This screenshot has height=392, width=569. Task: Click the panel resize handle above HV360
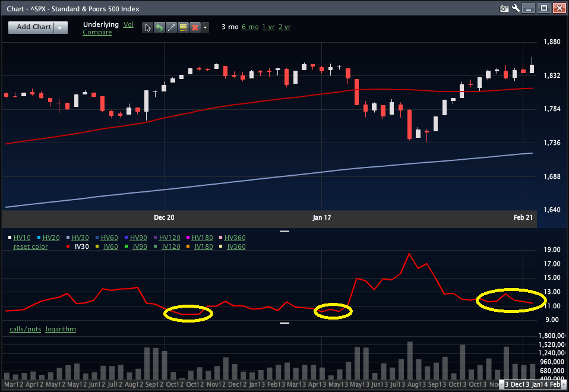[x=284, y=230]
